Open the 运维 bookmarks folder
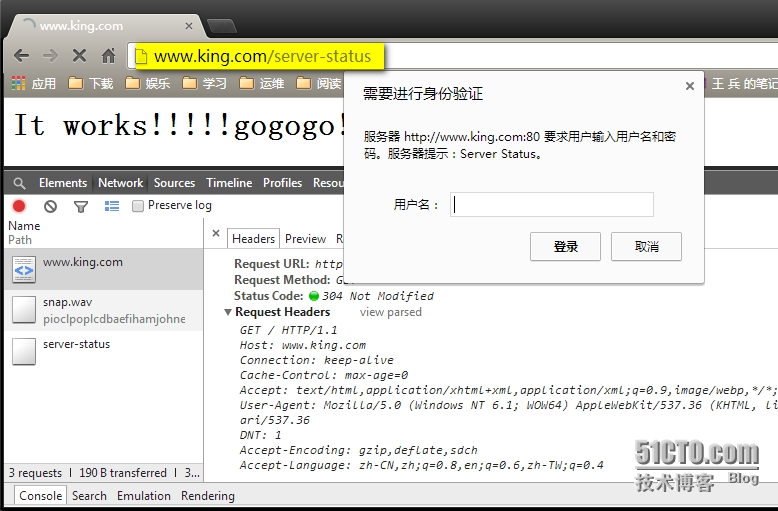Screen dimensions: 778x511 point(261,83)
